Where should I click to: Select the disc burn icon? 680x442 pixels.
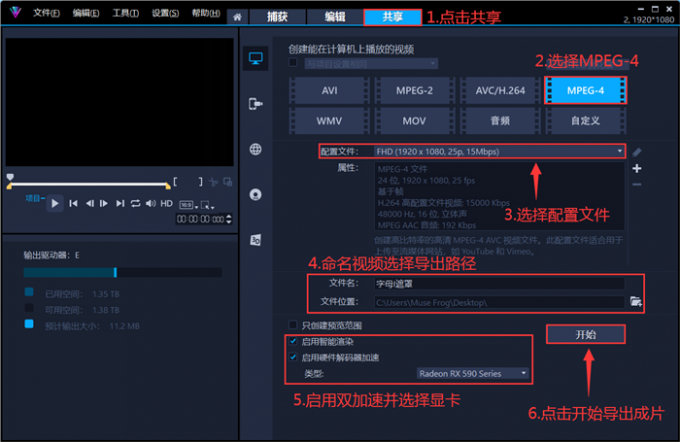(255, 194)
